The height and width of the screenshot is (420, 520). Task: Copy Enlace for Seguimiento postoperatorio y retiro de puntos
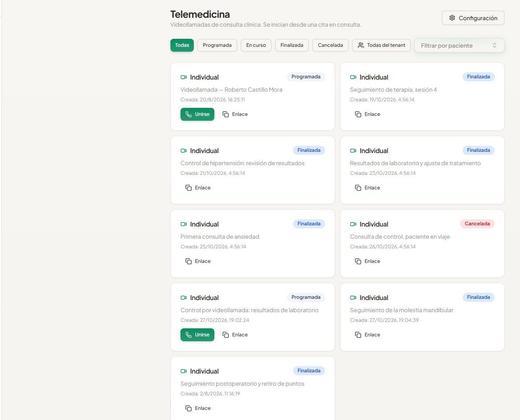point(198,408)
